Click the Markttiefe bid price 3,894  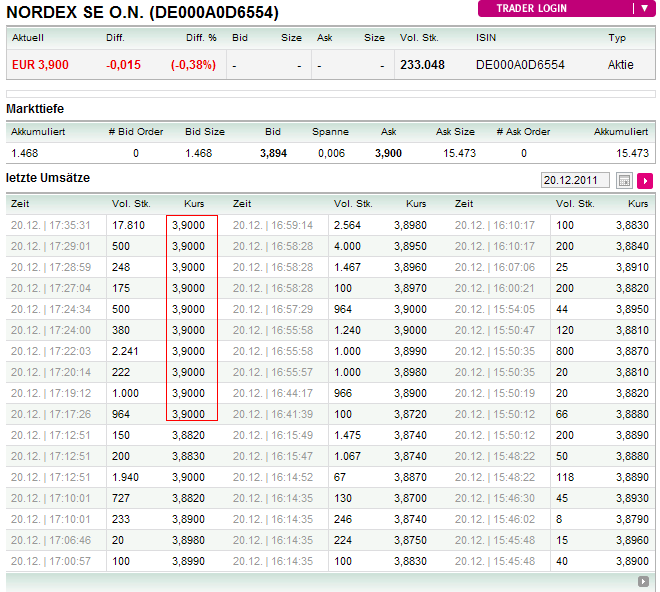273,153
